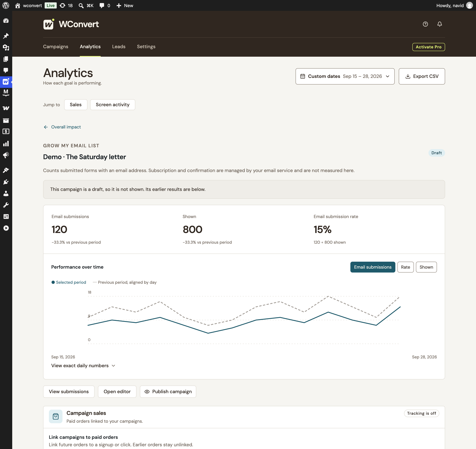This screenshot has width=476, height=449.
Task: Click the help question mark icon
Action: (425, 24)
